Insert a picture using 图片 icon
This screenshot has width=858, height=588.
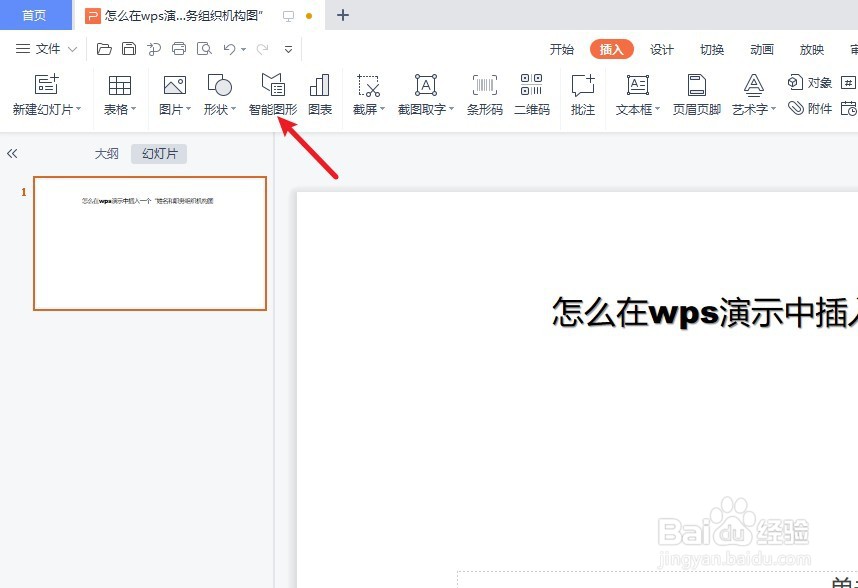point(175,85)
